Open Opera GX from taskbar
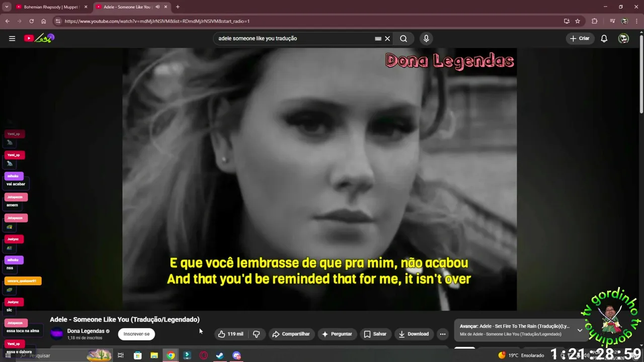 [203, 355]
